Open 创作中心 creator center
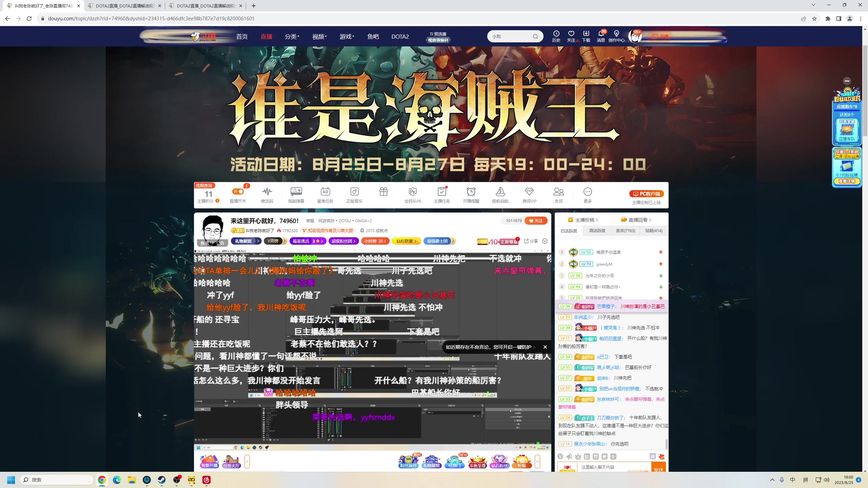Screen dimensions: 868x488 [x=616, y=36]
